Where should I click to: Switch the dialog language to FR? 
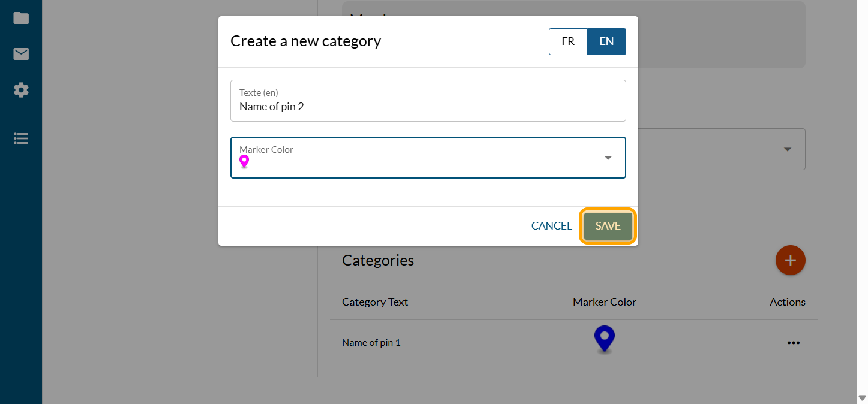coord(567,42)
